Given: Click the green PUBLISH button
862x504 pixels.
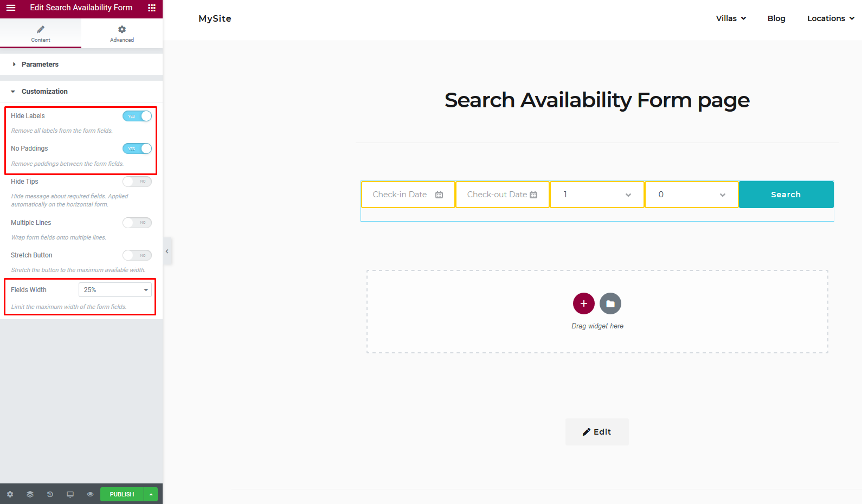Looking at the screenshot, I should click(122, 494).
